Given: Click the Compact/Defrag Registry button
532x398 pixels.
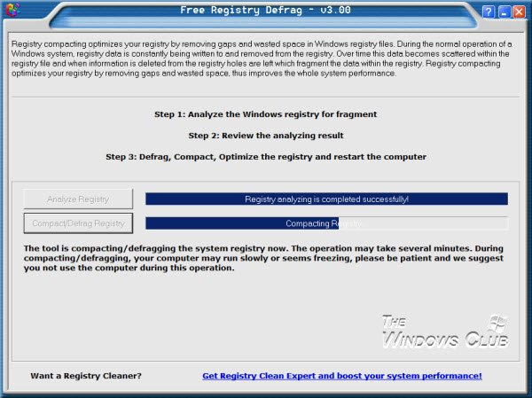Looking at the screenshot, I should (78, 223).
